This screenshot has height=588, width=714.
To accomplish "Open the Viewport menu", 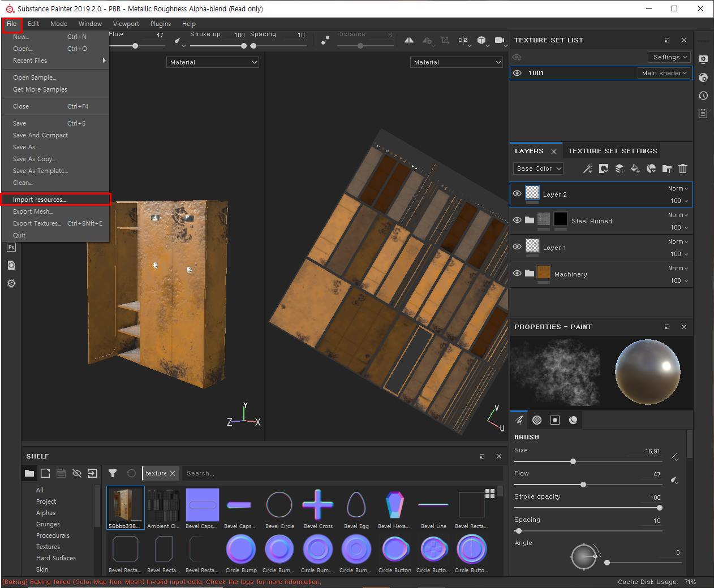I will [x=126, y=24].
